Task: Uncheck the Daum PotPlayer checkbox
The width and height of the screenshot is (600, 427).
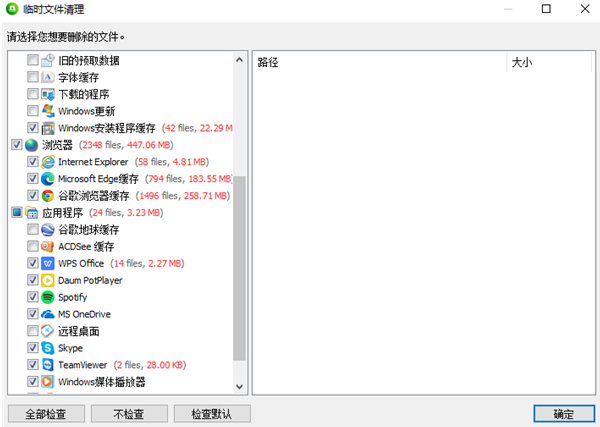Action: coord(33,280)
